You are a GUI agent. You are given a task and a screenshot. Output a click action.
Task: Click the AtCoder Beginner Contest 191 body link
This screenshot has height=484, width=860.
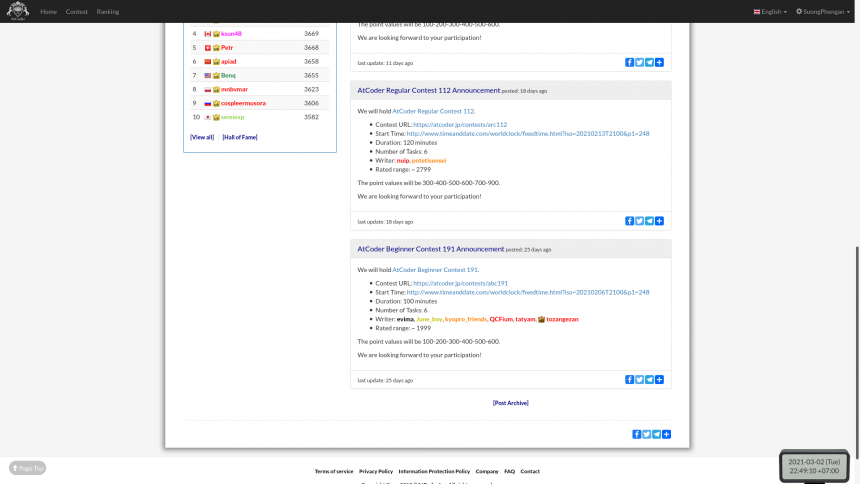[x=434, y=269]
